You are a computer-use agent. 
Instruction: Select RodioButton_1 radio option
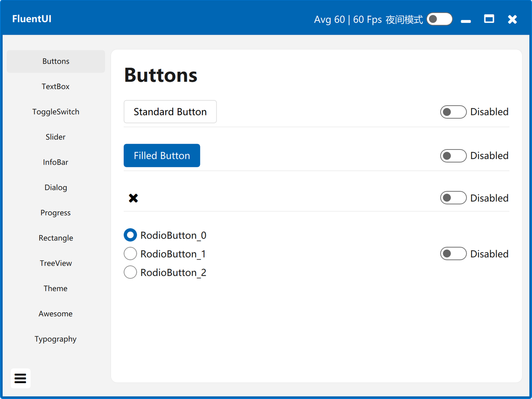click(130, 254)
